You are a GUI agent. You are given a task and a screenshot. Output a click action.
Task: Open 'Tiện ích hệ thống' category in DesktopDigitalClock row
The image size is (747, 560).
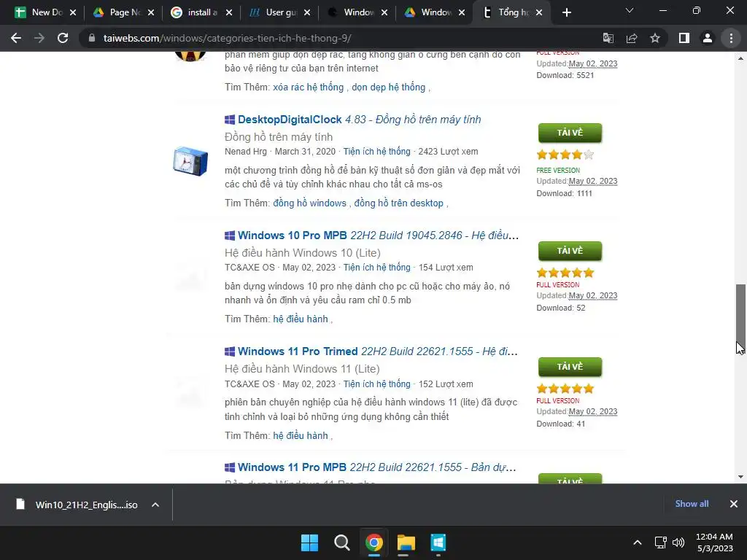tap(377, 152)
